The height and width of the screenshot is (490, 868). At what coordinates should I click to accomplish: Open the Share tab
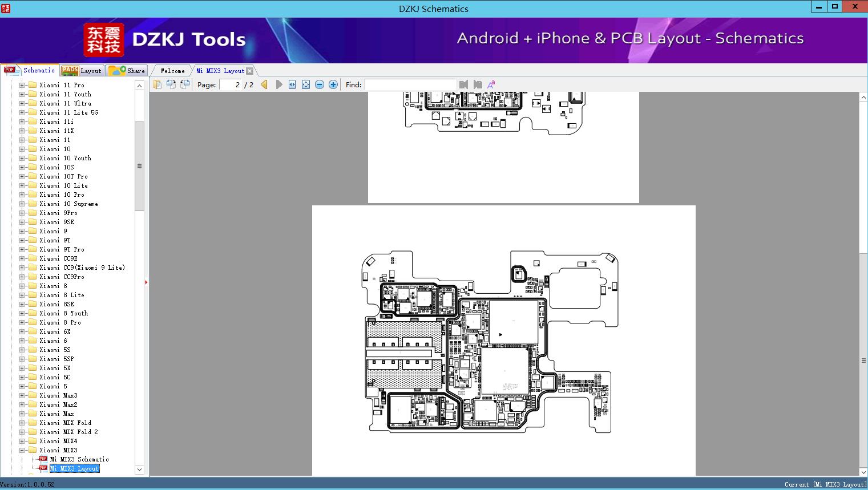point(127,71)
